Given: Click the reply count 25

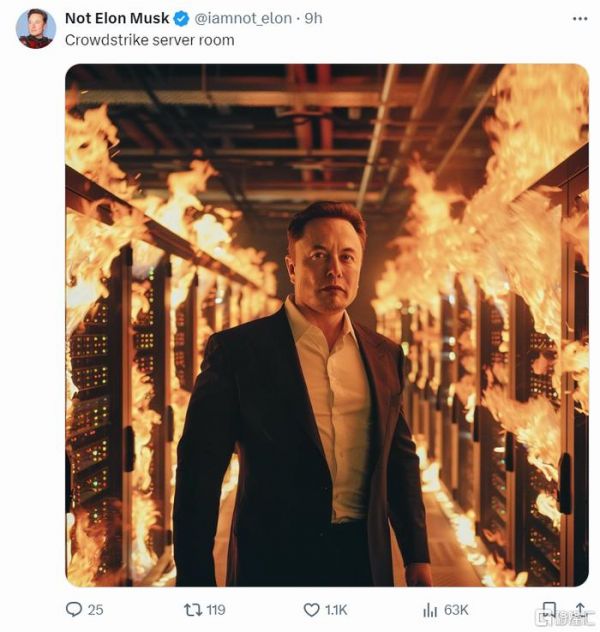Looking at the screenshot, I should point(95,609).
